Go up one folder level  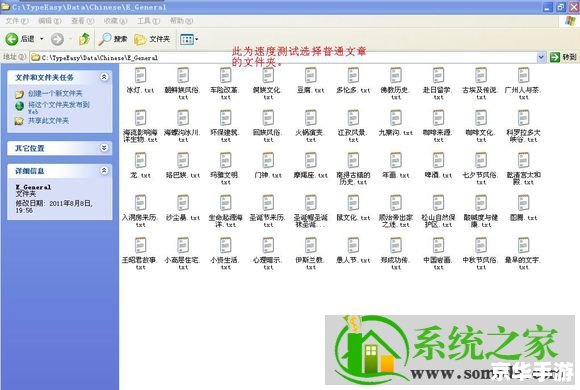tap(84, 39)
